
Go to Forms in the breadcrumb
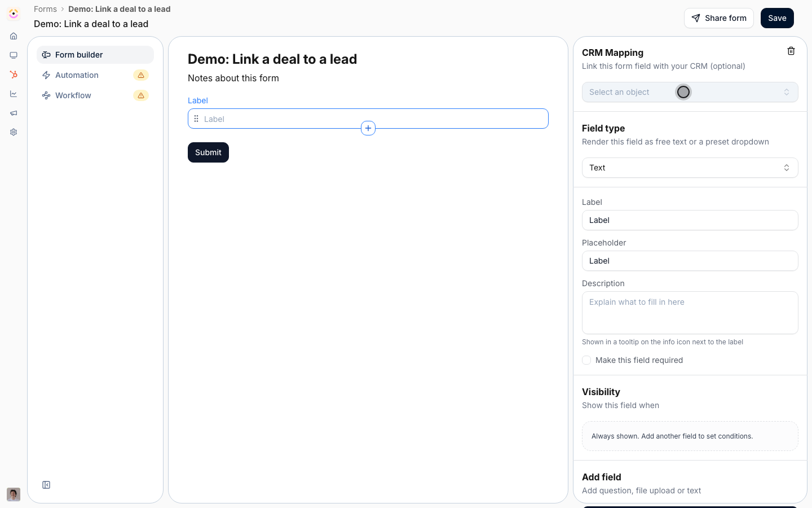pos(45,9)
